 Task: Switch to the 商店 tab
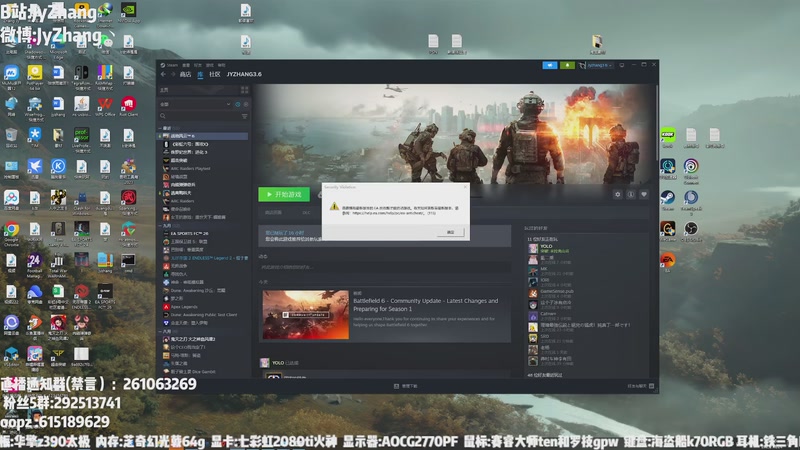(x=185, y=74)
